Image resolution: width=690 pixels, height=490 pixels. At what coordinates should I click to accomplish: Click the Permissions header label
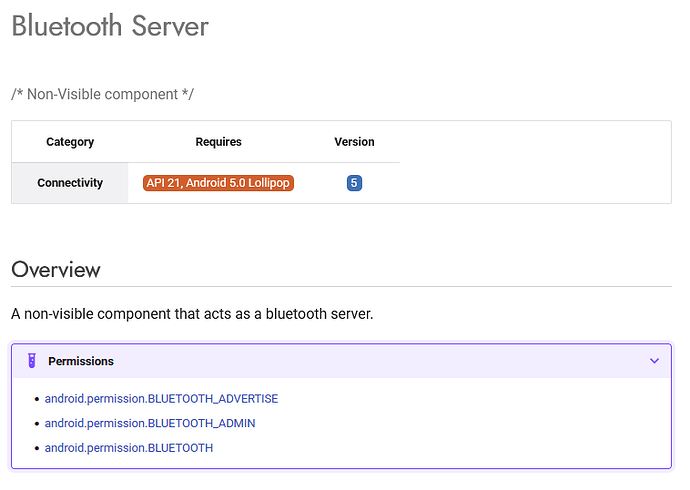[81, 361]
